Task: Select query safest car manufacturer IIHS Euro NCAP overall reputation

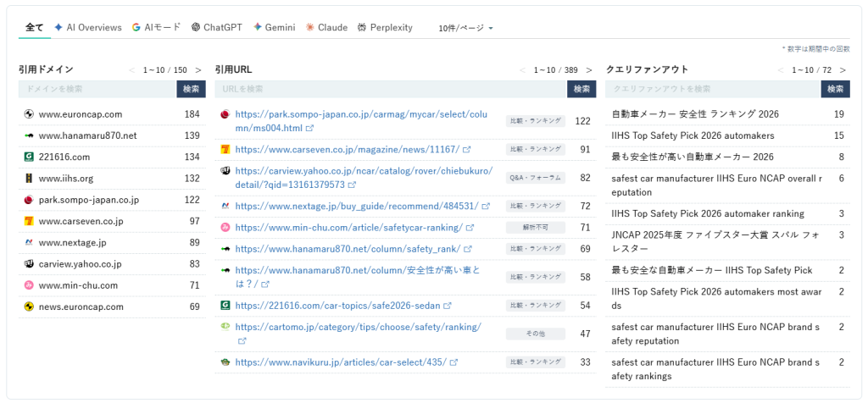Action: pos(716,185)
